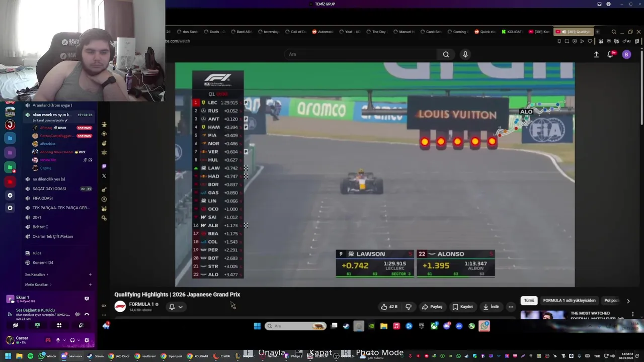
Task: Expand notification options chevron beside bell
Action: (x=180, y=307)
